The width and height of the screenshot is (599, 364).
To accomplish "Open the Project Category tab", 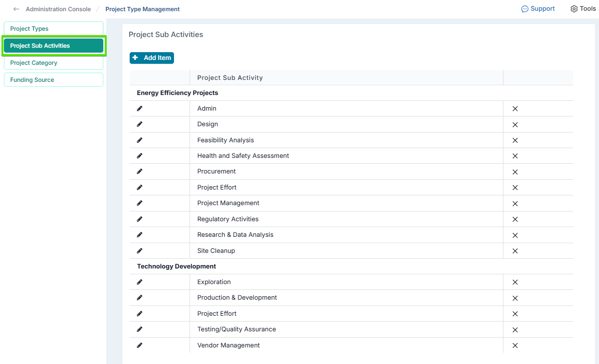I will (54, 63).
